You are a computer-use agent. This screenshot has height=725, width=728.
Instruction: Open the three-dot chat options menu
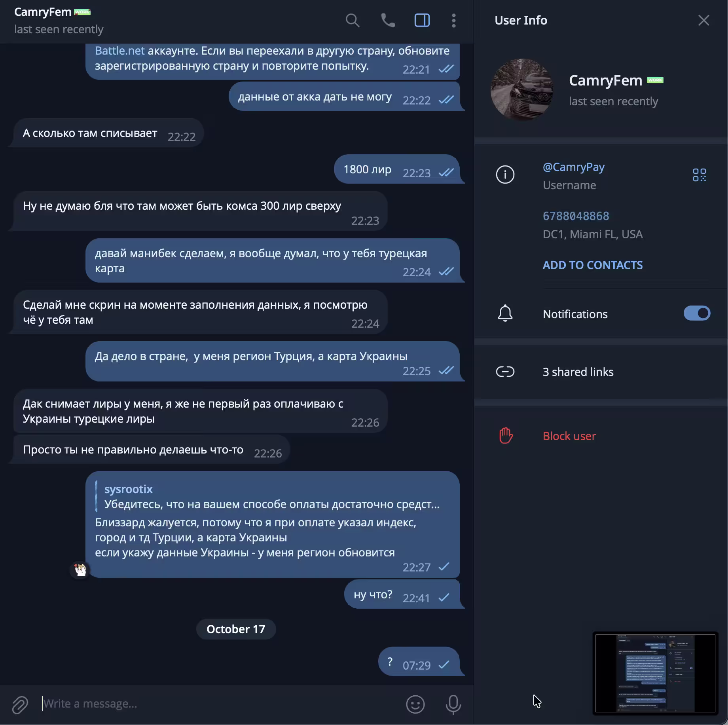tap(453, 20)
